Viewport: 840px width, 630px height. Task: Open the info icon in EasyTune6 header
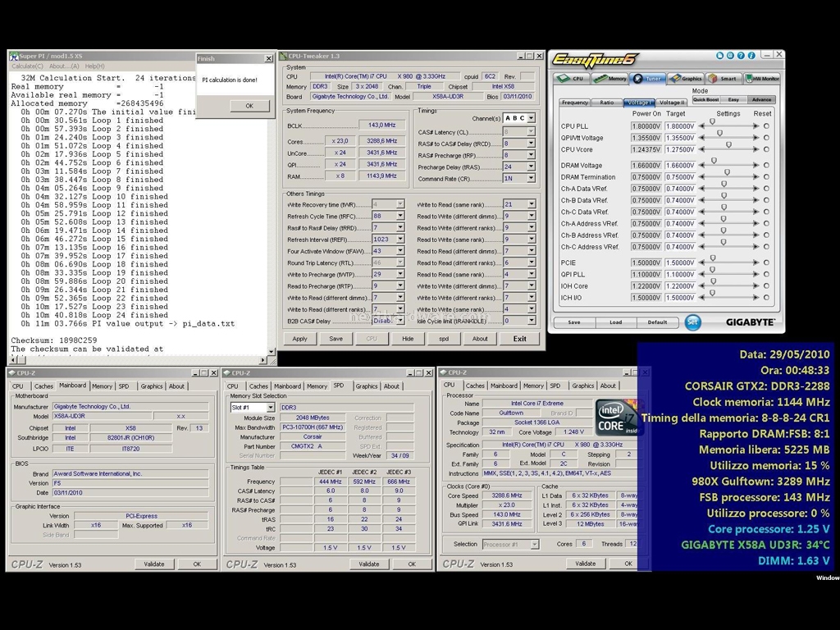[751, 56]
